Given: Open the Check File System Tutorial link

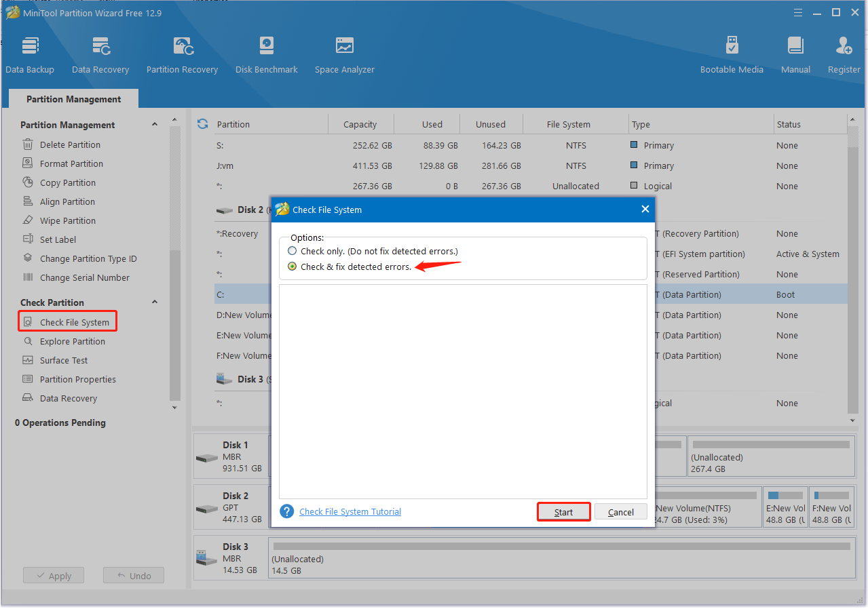Looking at the screenshot, I should (x=350, y=512).
